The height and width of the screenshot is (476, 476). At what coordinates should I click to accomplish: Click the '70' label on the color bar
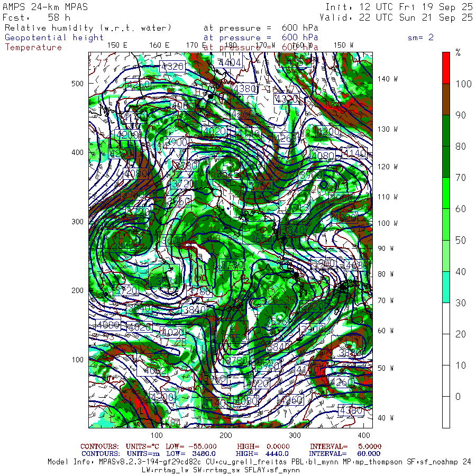click(x=461, y=178)
